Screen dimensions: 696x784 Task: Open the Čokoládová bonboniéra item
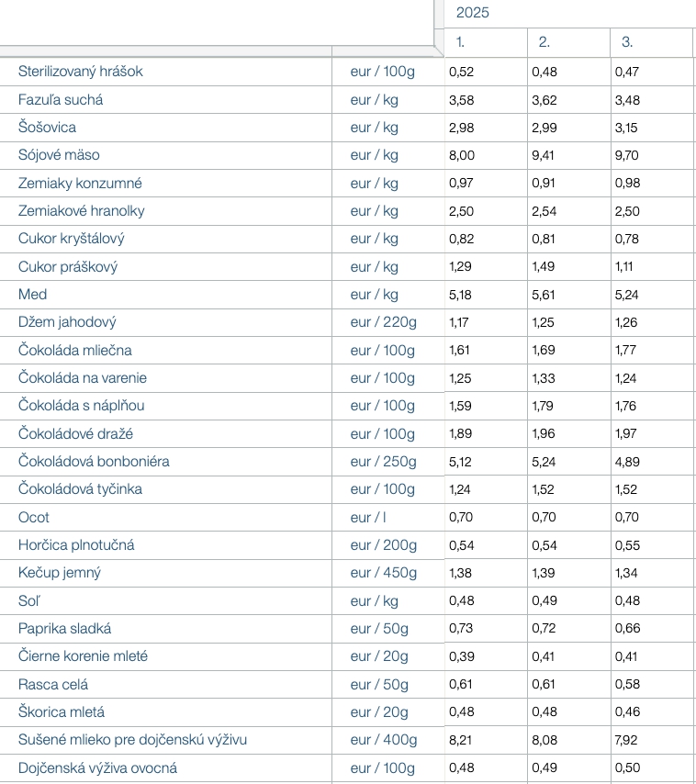point(94,462)
